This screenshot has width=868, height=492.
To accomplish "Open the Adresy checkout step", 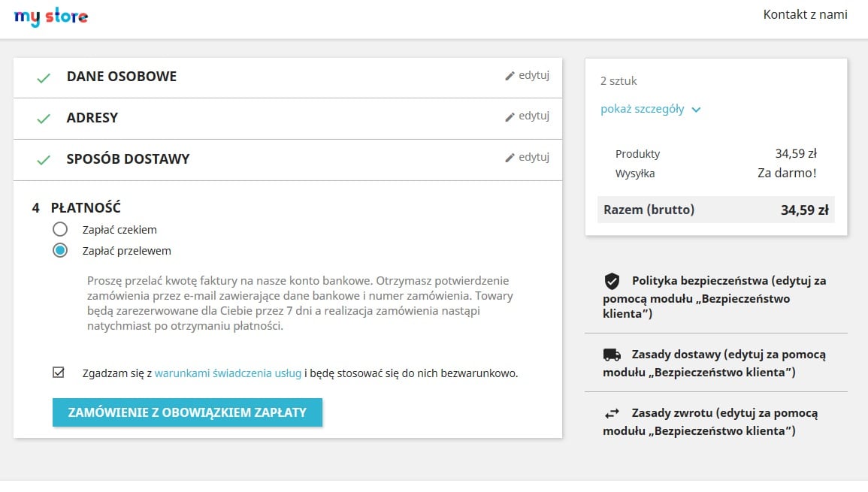I will click(92, 118).
